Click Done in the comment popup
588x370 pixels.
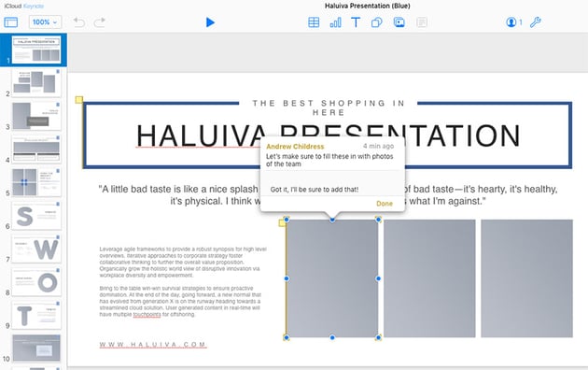[x=385, y=204]
